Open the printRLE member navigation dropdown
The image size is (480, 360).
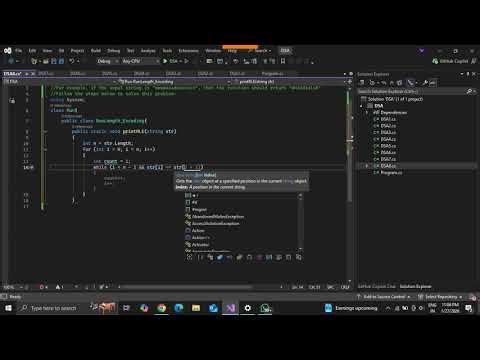click(x=289, y=82)
